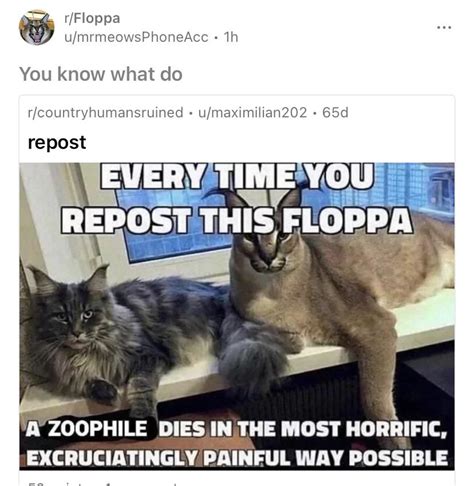Screen dimensions: 474x486
Task: Click EXCRUCIATINGLY PAINFUL WAY POSSIBLE caption
Action: [237, 458]
